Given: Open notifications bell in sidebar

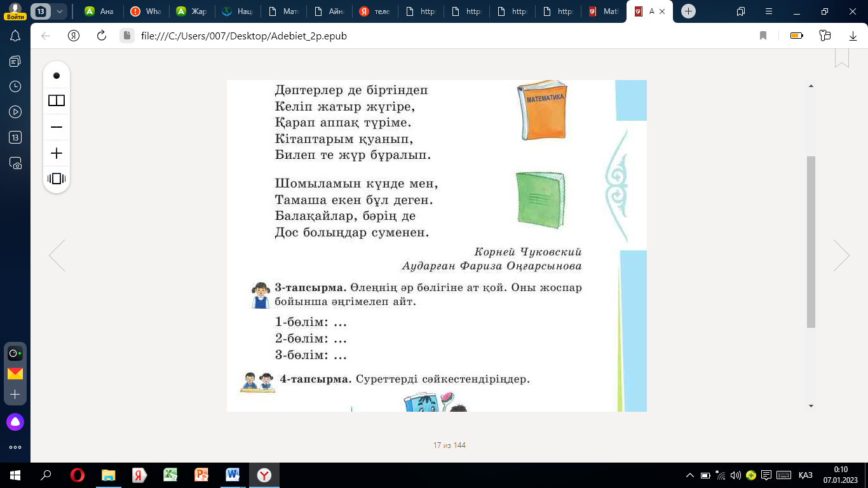Looking at the screenshot, I should point(15,36).
